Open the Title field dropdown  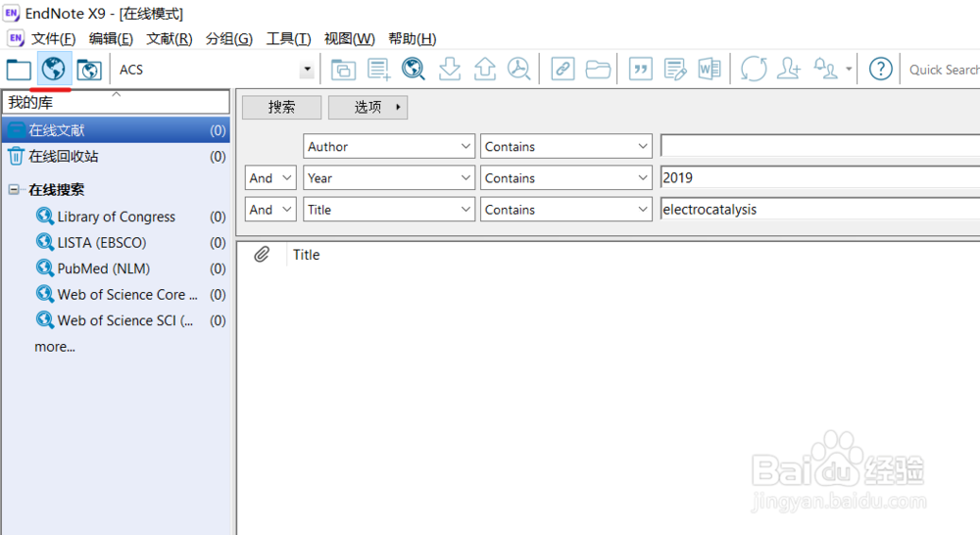click(389, 210)
